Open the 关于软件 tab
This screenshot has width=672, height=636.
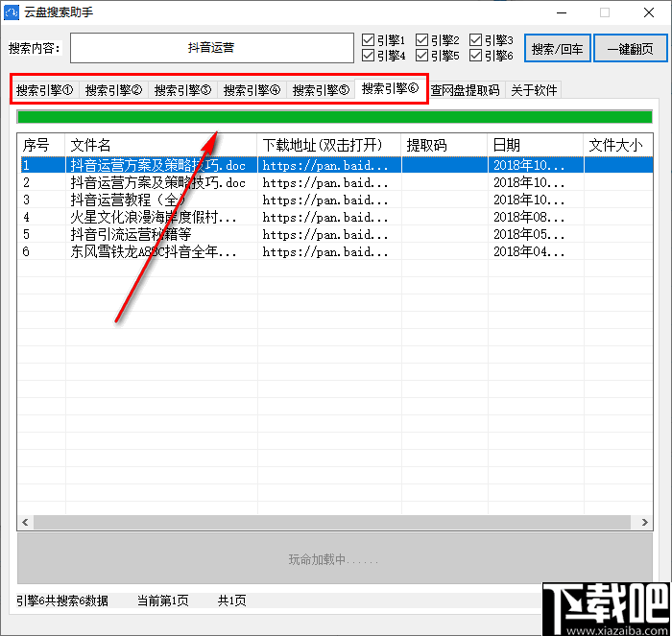click(x=534, y=90)
